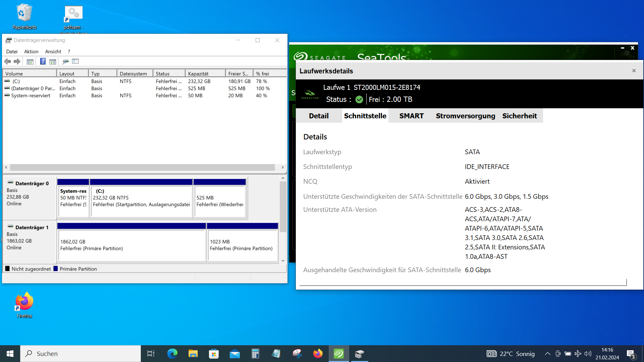Open the Aktion menu
This screenshot has height=362, width=644.
click(x=31, y=51)
